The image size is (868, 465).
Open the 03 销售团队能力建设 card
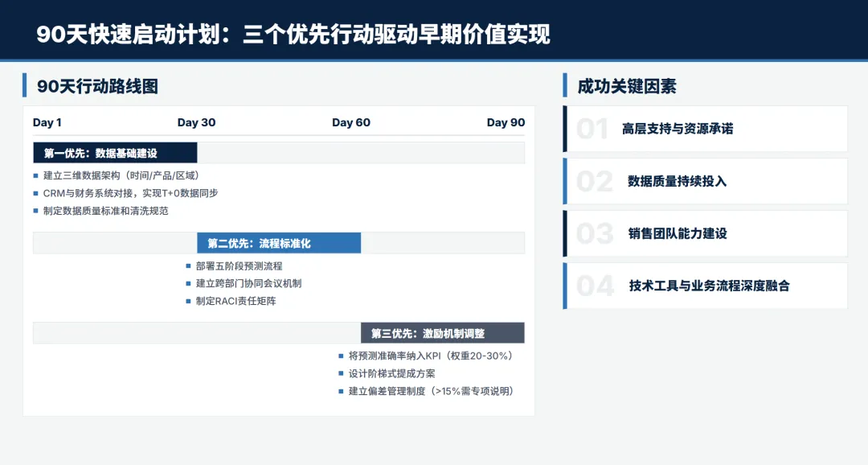(706, 233)
